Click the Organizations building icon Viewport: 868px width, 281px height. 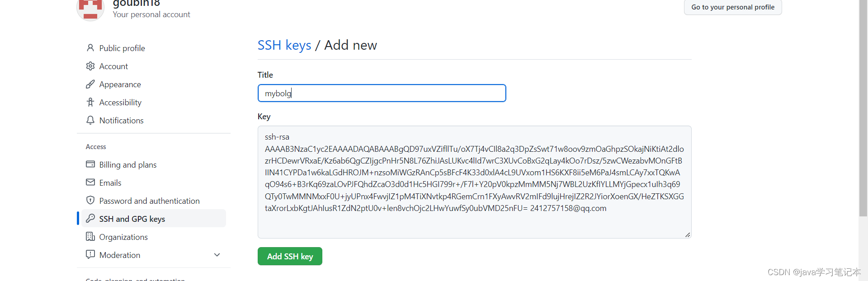(90, 236)
